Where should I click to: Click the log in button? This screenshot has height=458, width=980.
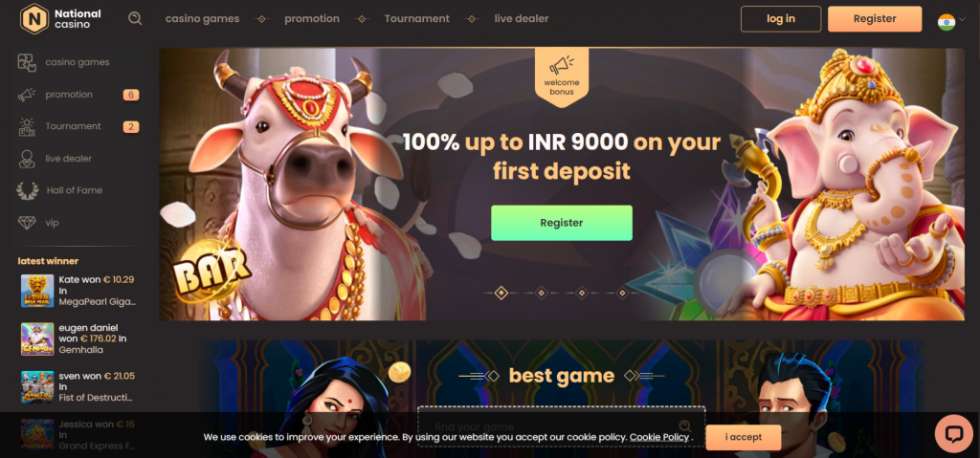point(781,19)
